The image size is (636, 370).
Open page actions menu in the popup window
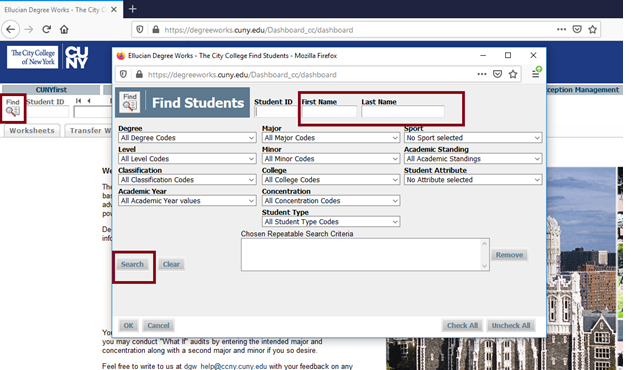pyautogui.click(x=482, y=74)
